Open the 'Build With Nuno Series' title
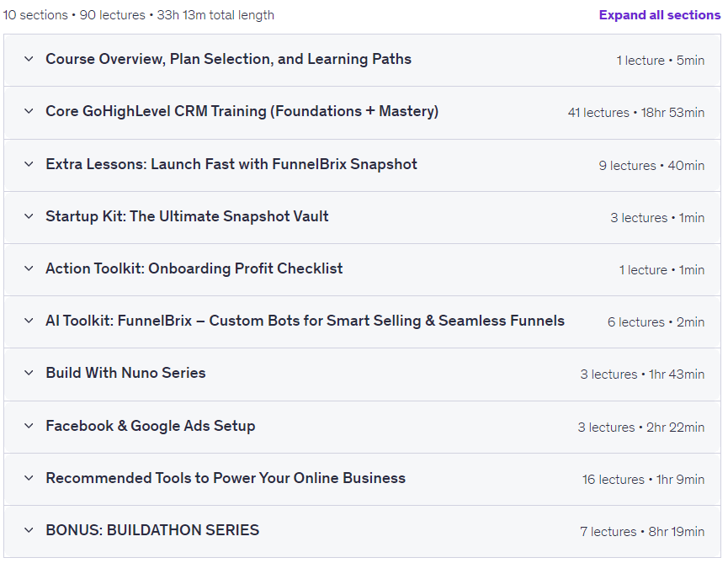This screenshot has height=563, width=728. pyautogui.click(x=125, y=373)
